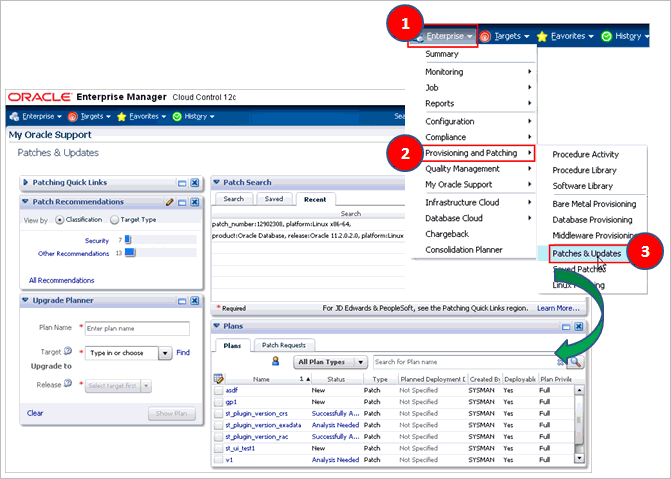Close the Patching Quick Links panel
671x479 pixels.
195,183
